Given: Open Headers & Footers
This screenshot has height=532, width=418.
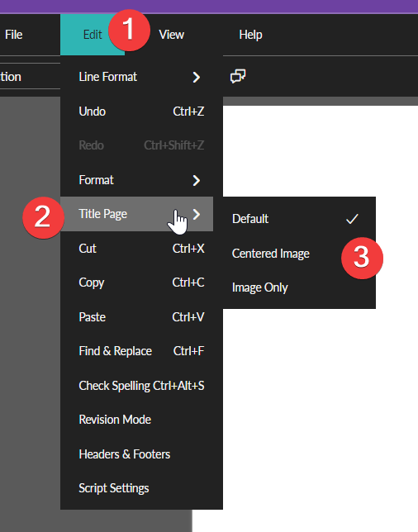Looking at the screenshot, I should [141, 454].
